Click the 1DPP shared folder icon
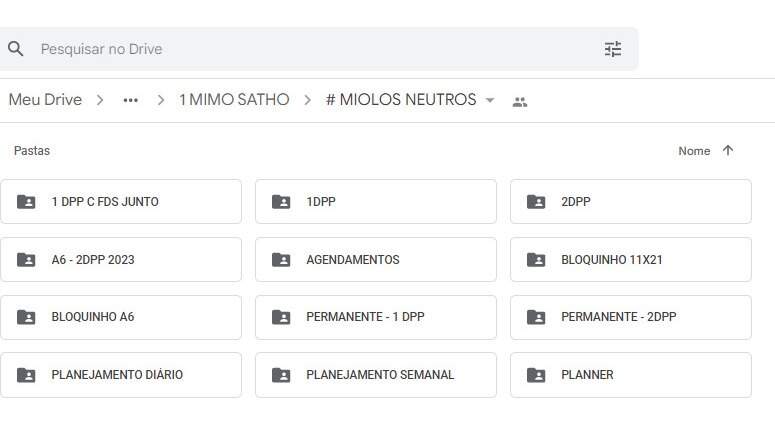This screenshot has width=775, height=425. pos(281,202)
